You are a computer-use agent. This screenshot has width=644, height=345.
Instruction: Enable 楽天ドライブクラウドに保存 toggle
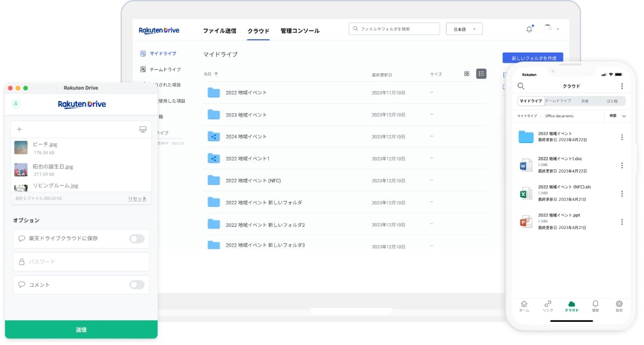coord(137,239)
